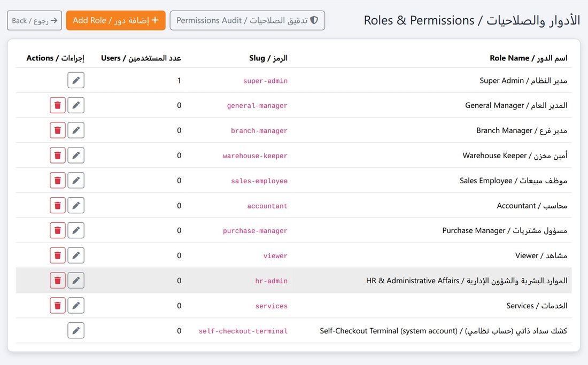Screen dimensions: 588x365
Task: Delete the General Manager role
Action: click(58, 105)
